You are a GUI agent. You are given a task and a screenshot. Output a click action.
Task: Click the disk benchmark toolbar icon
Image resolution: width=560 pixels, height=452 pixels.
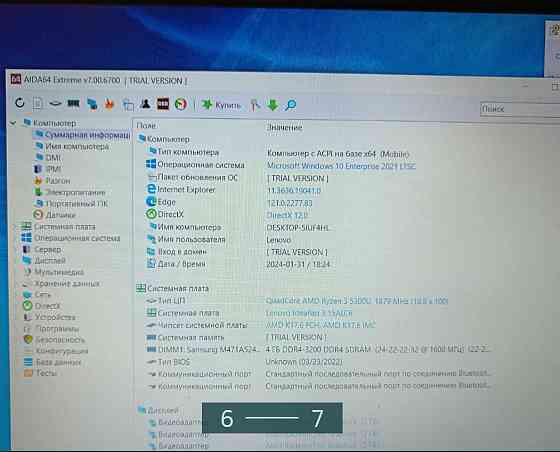(55, 104)
